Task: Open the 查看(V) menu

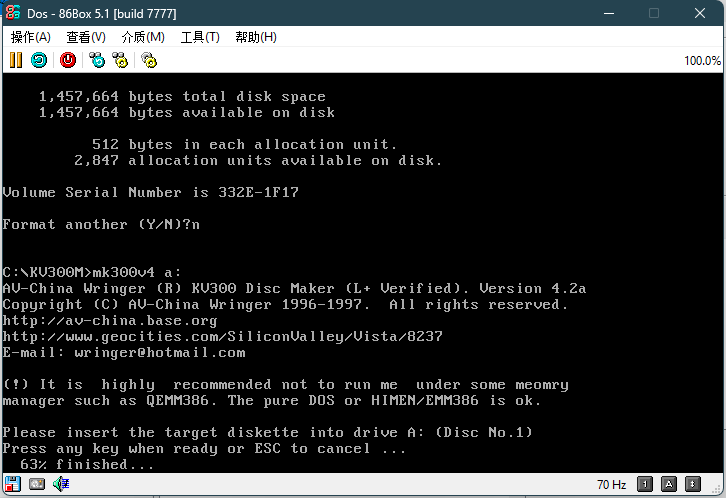Action: pos(86,37)
